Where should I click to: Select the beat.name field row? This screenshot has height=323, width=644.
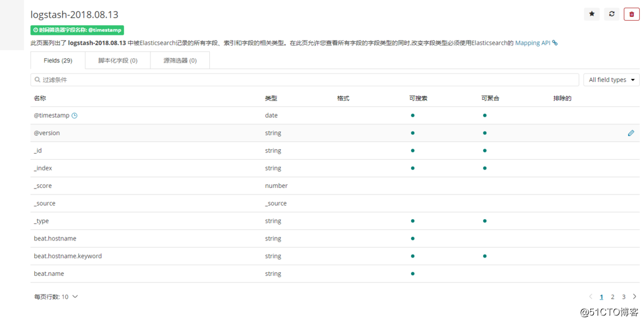pos(335,273)
